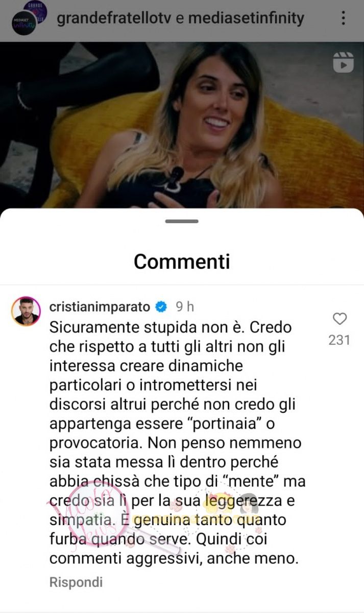View the 231 likes on the comment

[x=339, y=340]
